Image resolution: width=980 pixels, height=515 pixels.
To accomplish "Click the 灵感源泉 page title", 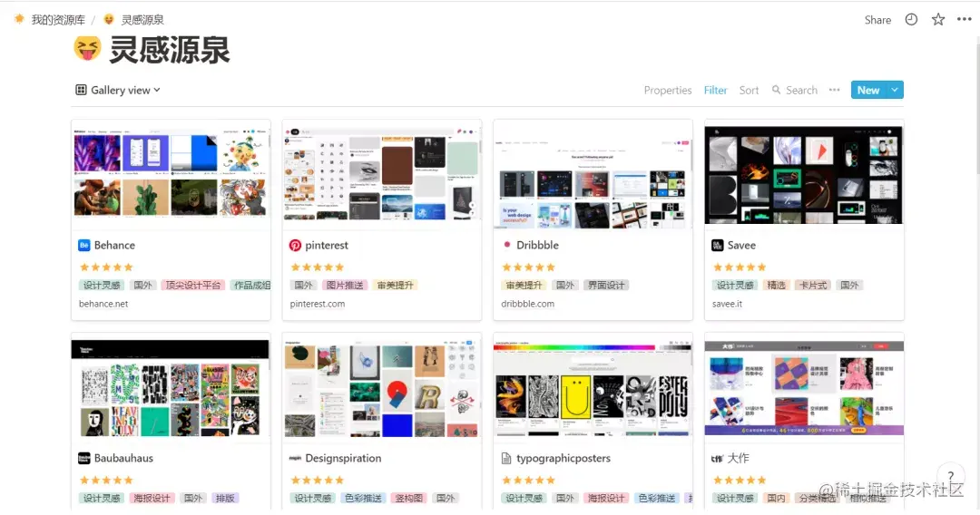I will 170,50.
